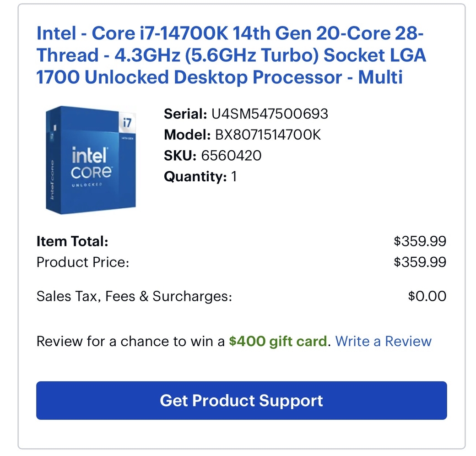Click the i7 badge on product image

[127, 122]
